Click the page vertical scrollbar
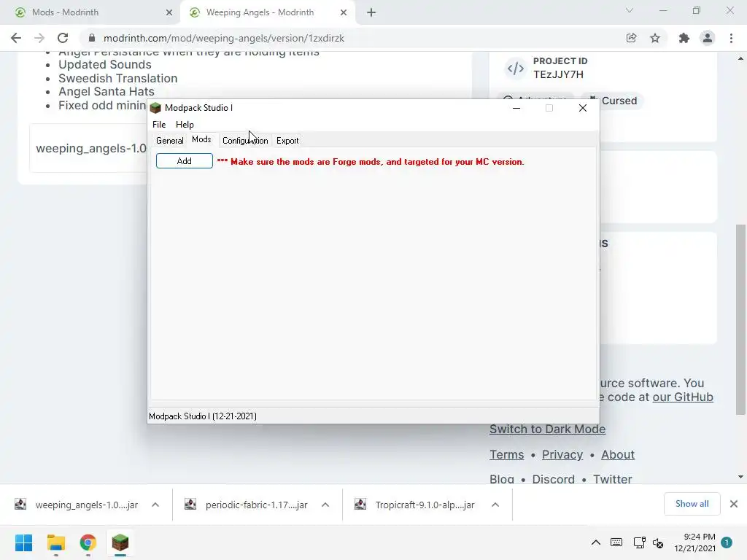Viewport: 747px width, 560px height. pos(740,319)
